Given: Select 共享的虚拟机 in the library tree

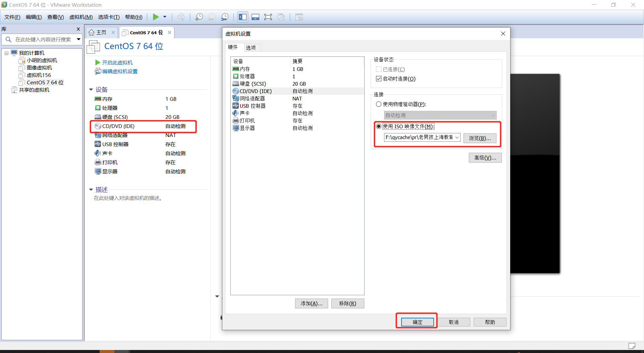Looking at the screenshot, I should (34, 90).
